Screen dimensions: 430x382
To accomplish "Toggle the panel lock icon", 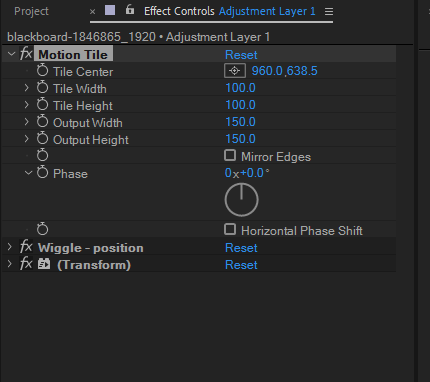I will point(130,10).
